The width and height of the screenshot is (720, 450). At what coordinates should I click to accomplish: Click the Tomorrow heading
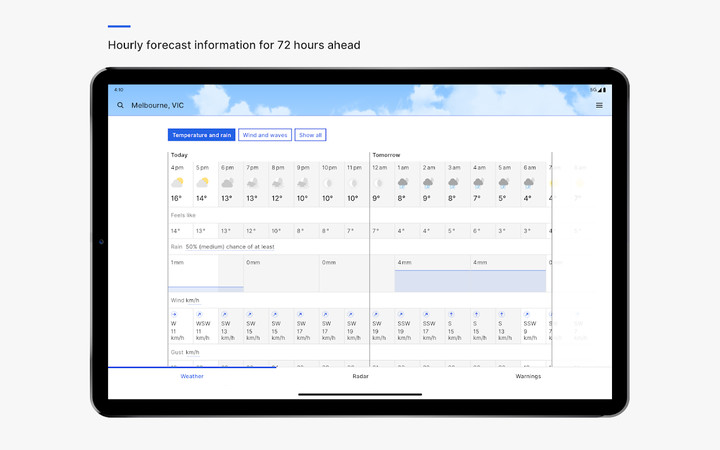(386, 155)
